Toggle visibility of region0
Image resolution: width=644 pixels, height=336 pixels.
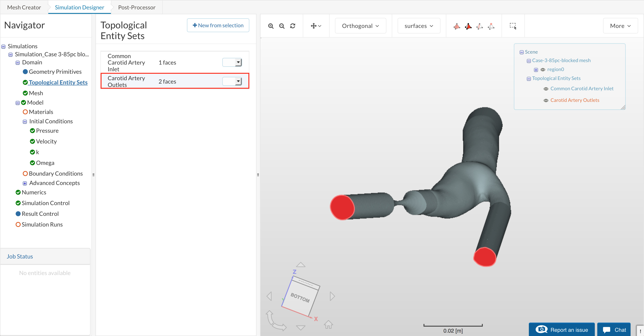click(x=543, y=70)
